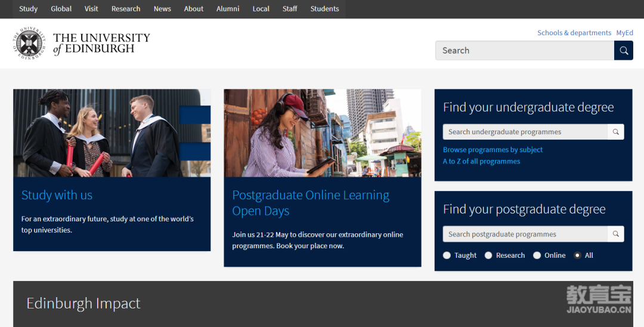The width and height of the screenshot is (644, 327).
Task: Open the About menu item
Action: tap(193, 8)
